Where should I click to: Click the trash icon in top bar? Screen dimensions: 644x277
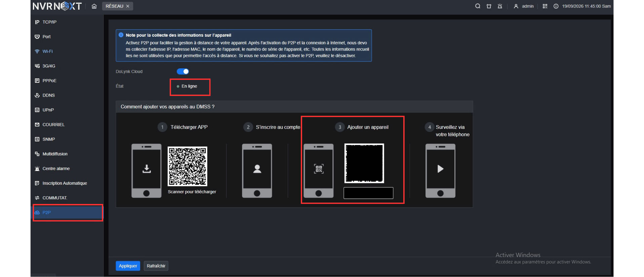coord(489,6)
